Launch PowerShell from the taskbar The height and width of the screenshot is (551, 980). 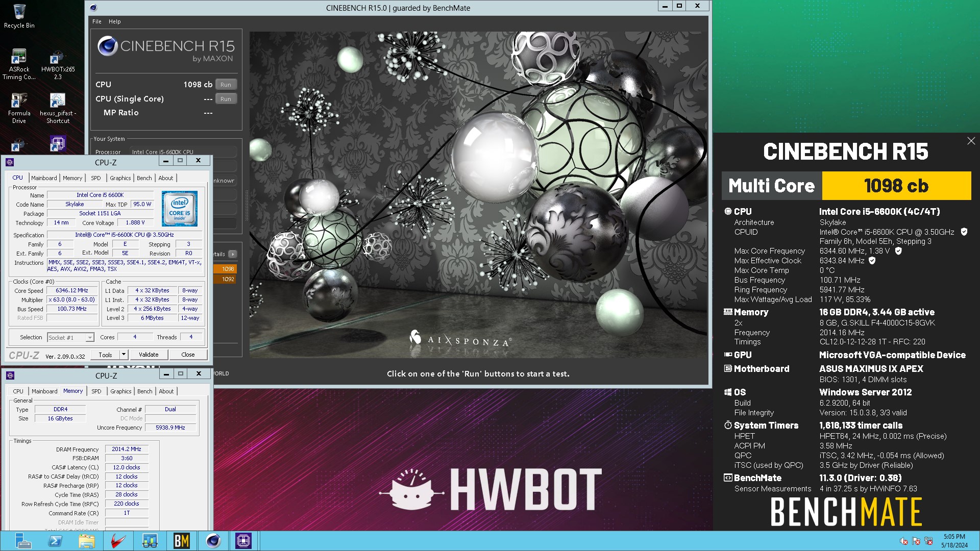(x=55, y=541)
